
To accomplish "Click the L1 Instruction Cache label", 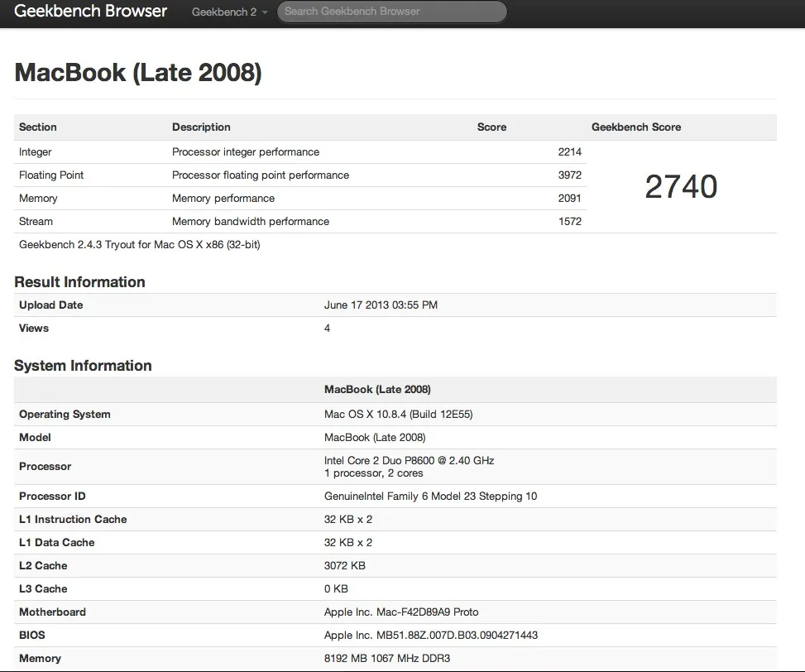I will click(73, 519).
